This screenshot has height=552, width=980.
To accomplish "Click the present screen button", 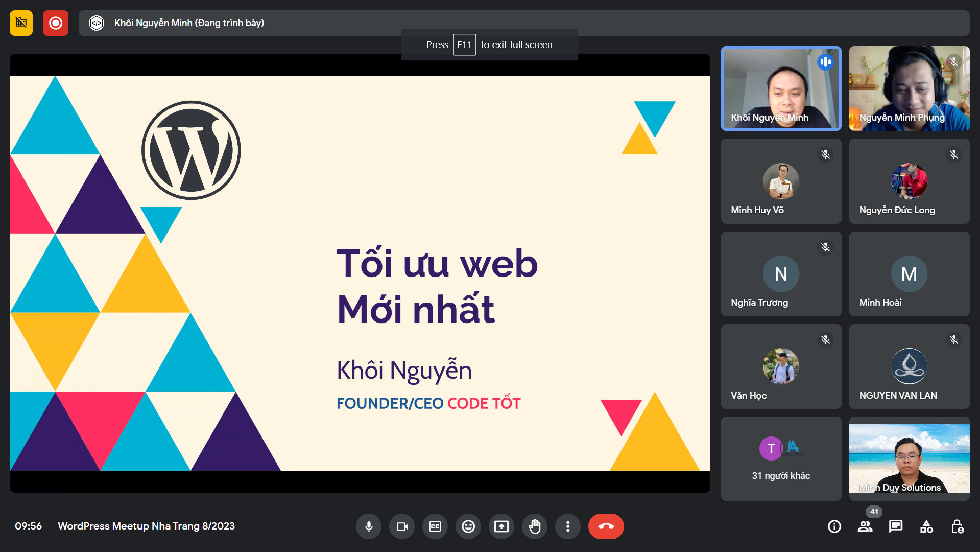I will coord(501,526).
